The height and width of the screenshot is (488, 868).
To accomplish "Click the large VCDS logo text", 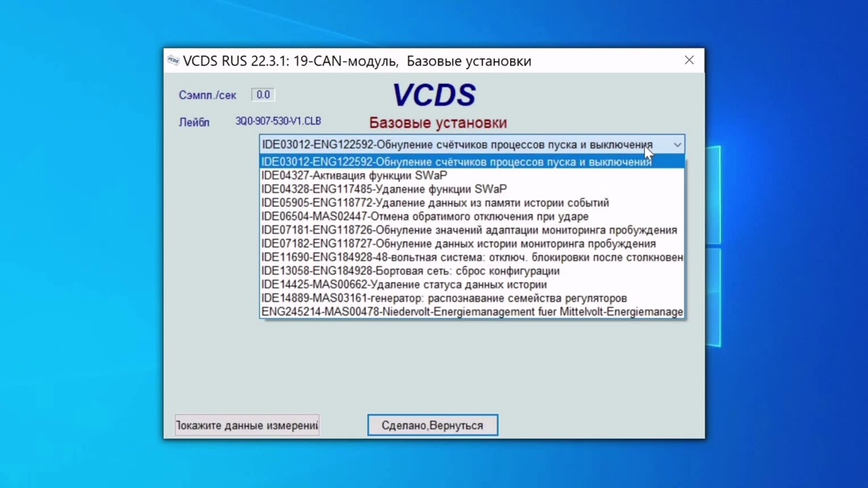I will tap(434, 95).
